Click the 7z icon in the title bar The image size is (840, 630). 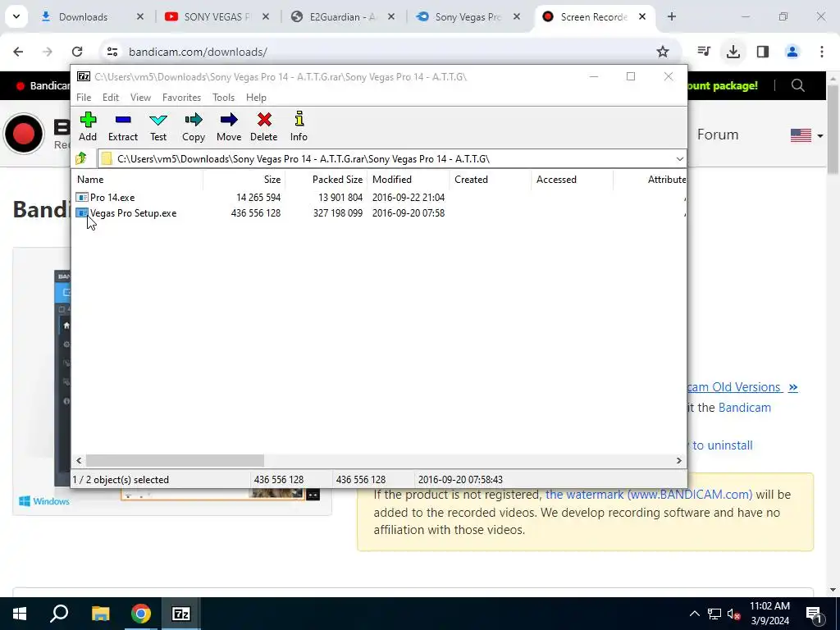[84, 76]
